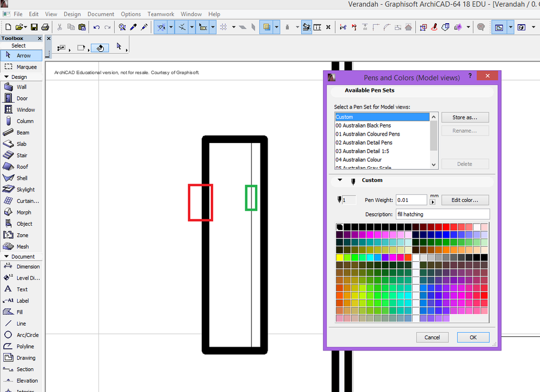Open the Pen Weight unit arrow button
Viewport: 540px width, 392px height.
click(433, 202)
